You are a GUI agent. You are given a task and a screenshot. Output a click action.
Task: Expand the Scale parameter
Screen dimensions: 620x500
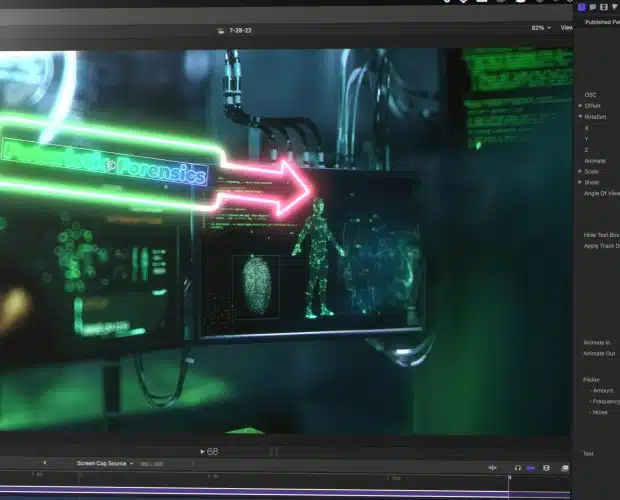(x=580, y=171)
